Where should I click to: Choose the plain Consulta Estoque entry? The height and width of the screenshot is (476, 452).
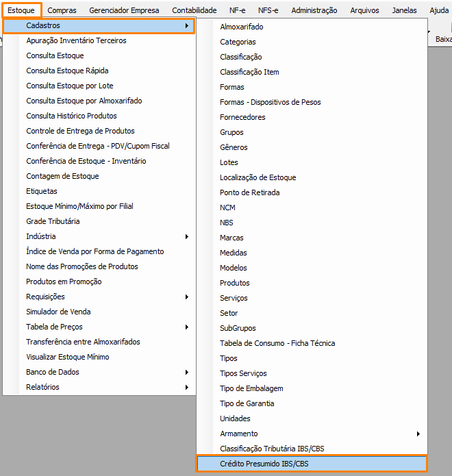pos(99,55)
